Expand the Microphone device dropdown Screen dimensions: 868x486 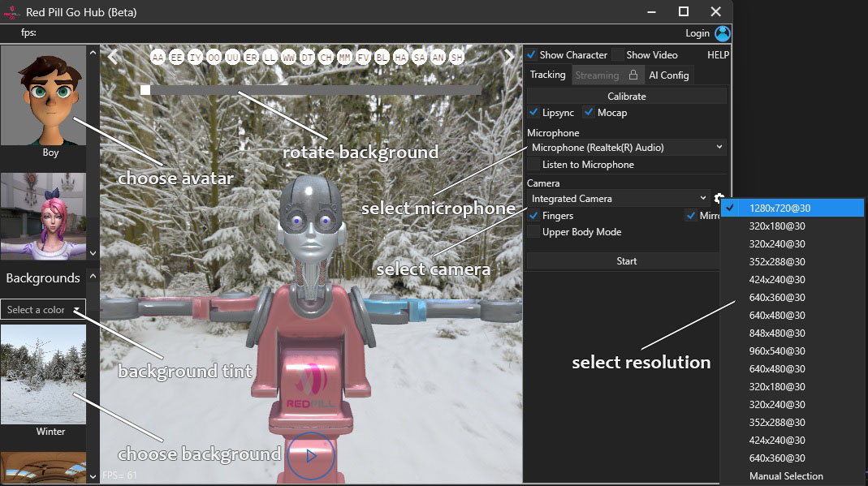(x=626, y=148)
